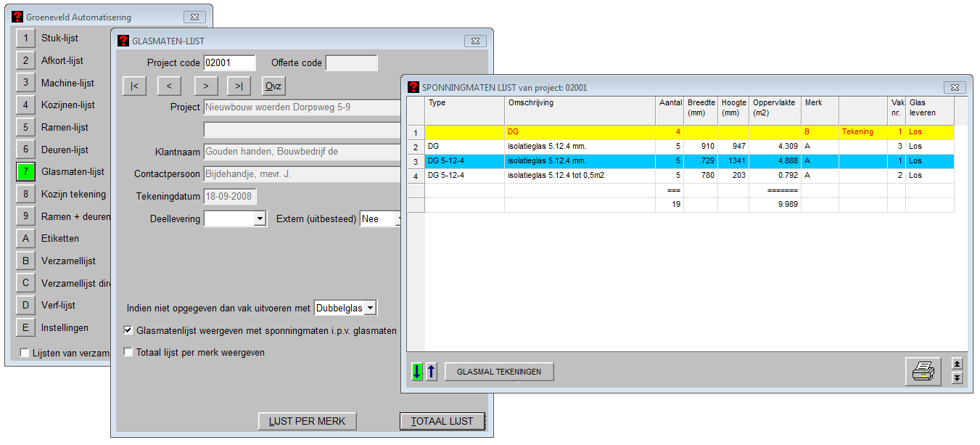
Task: Click the LIJST PER MERK button
Action: (x=308, y=421)
